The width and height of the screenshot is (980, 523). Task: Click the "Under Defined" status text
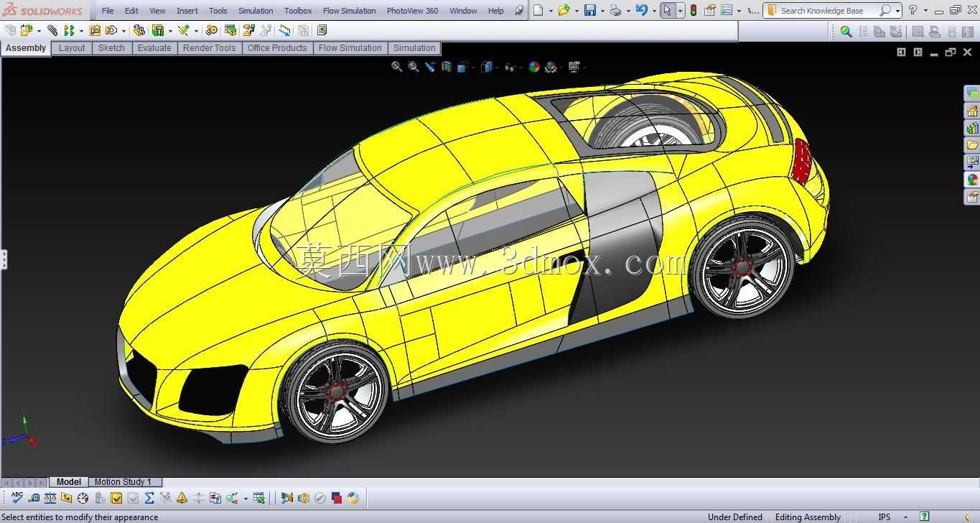point(735,517)
